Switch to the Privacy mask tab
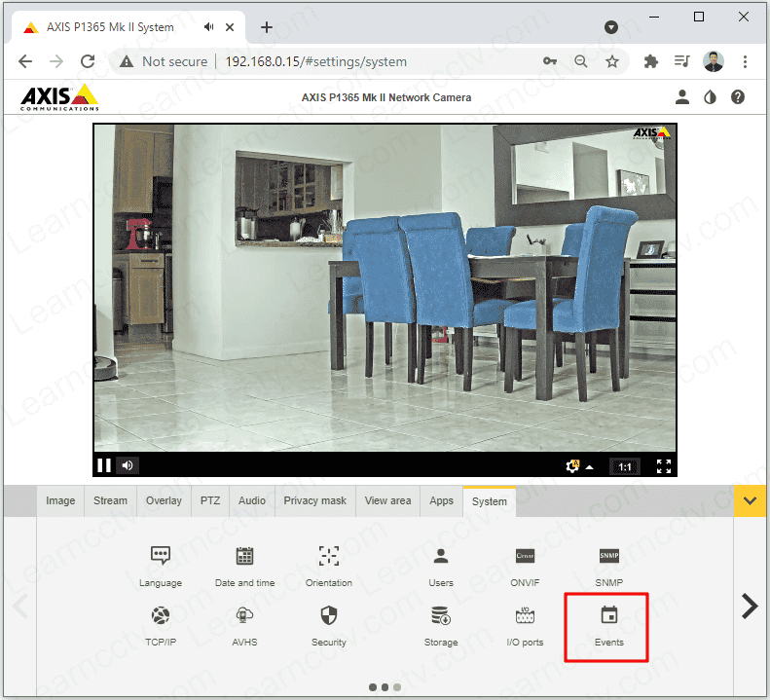 [x=314, y=500]
